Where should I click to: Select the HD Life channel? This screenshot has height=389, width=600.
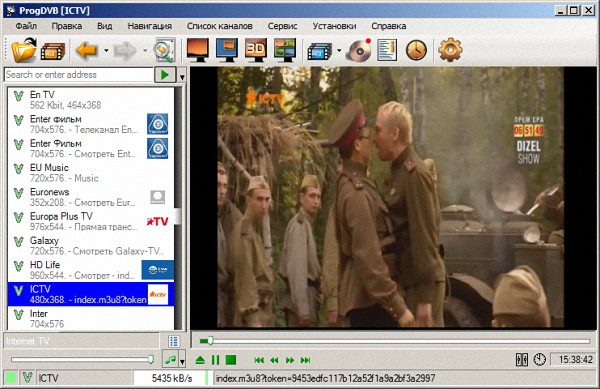(91, 270)
